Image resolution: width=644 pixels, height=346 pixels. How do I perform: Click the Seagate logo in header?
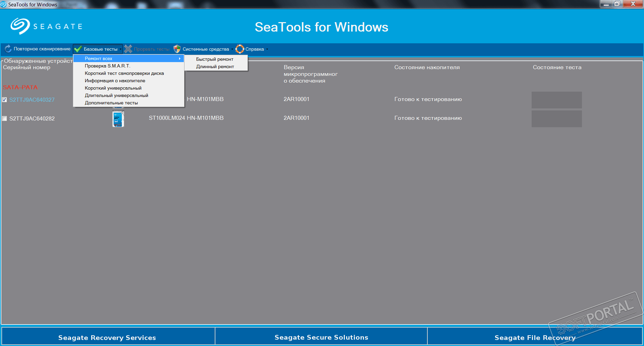pos(47,26)
